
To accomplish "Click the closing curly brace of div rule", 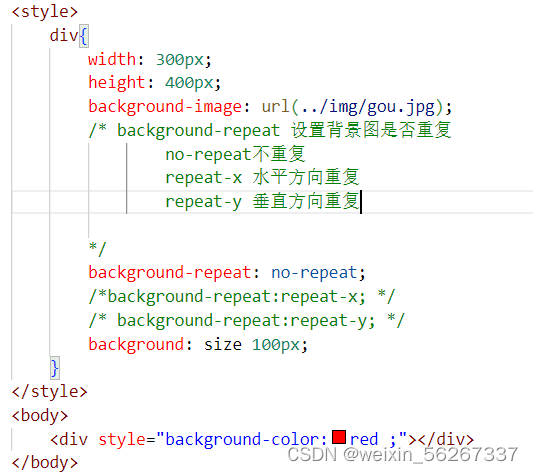I will point(55,368).
